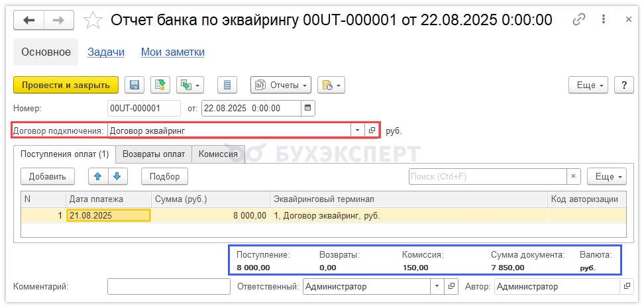This screenshot has width=644, height=308.
Task: Open the Задачи link
Action: [x=106, y=52]
